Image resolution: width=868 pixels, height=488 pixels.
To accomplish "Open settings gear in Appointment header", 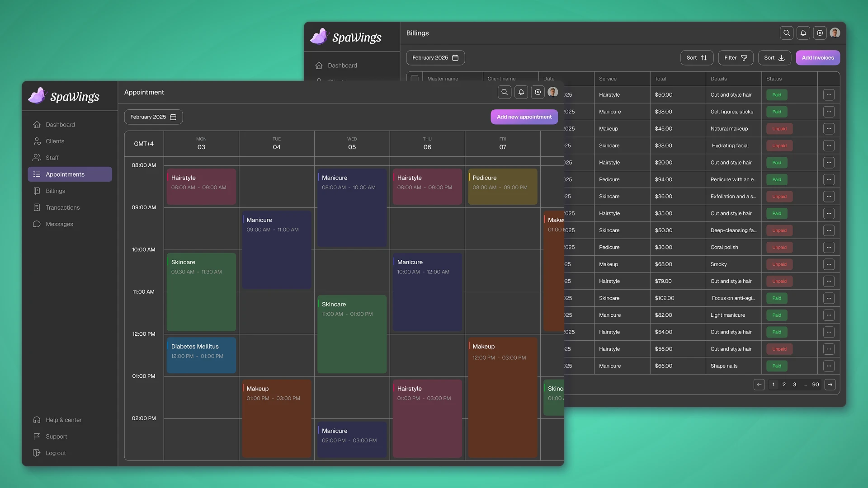I will 538,92.
